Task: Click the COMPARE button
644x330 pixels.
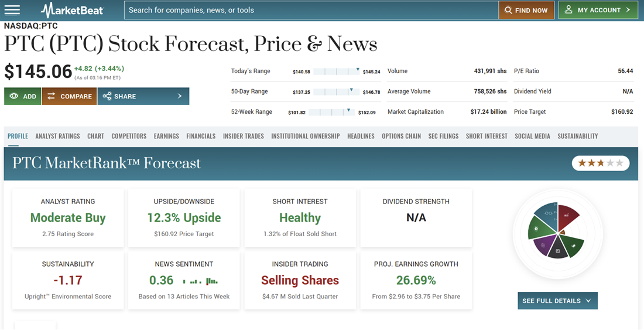Action: tap(70, 96)
